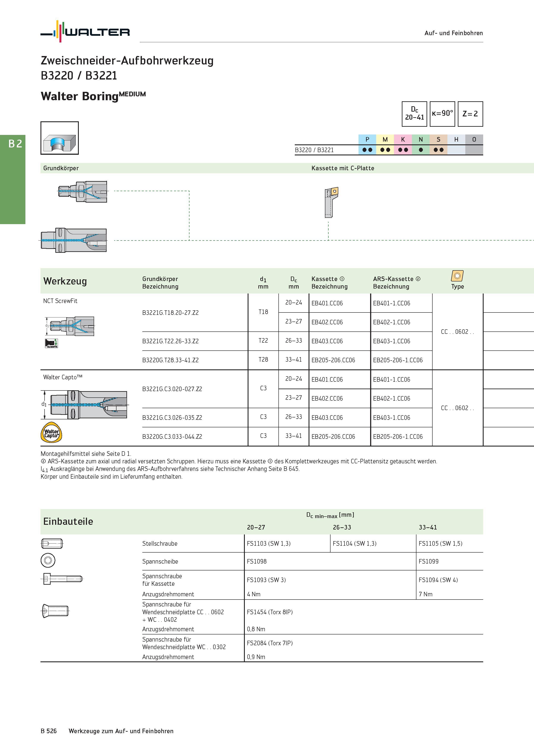Click the CC insert icon above Type
The width and height of the screenshot is (534, 756).
(x=457, y=276)
